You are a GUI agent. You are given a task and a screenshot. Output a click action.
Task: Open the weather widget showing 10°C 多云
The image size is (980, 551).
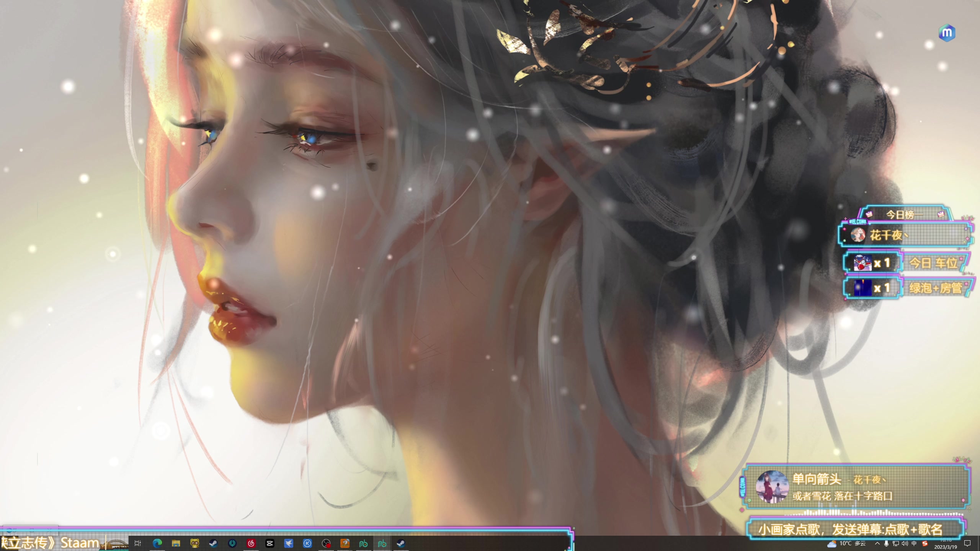(x=846, y=543)
